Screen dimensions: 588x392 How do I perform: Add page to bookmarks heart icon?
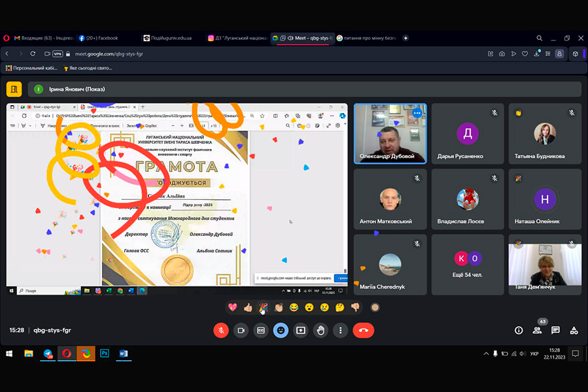[x=525, y=54]
